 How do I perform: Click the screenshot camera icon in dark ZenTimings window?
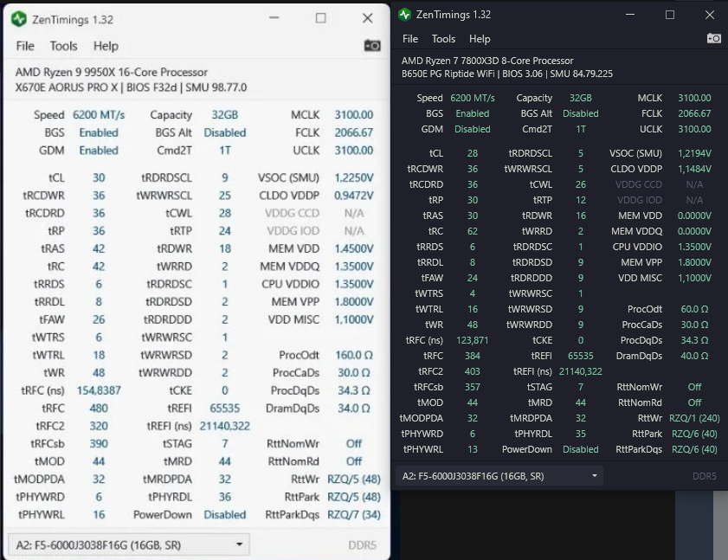point(713,39)
